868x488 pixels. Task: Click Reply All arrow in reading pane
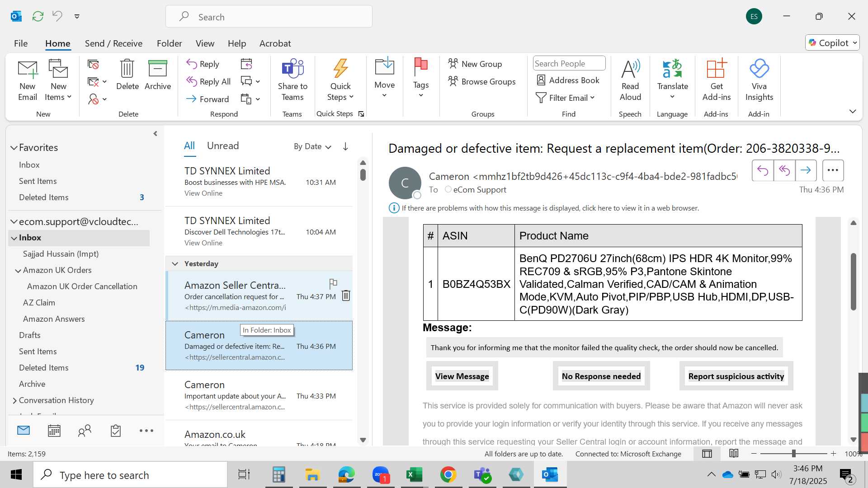pyautogui.click(x=784, y=170)
